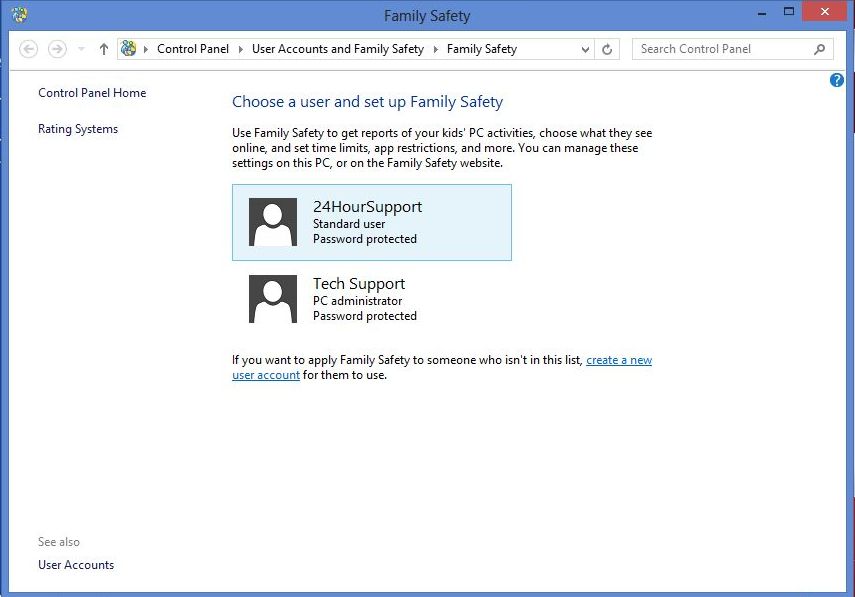
Task: Refresh the Family Safety page
Action: [x=607, y=50]
